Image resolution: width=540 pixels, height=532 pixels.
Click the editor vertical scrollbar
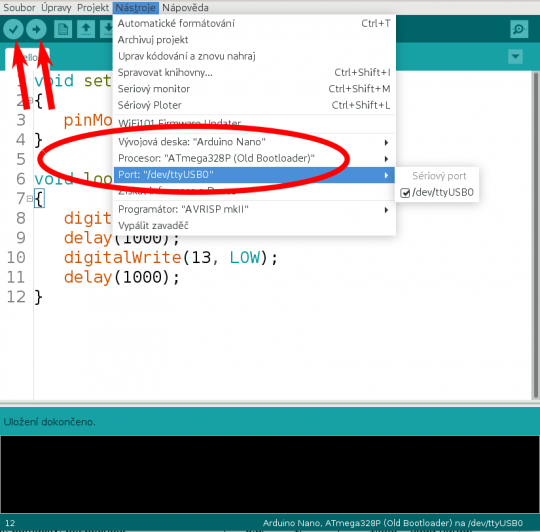click(536, 234)
